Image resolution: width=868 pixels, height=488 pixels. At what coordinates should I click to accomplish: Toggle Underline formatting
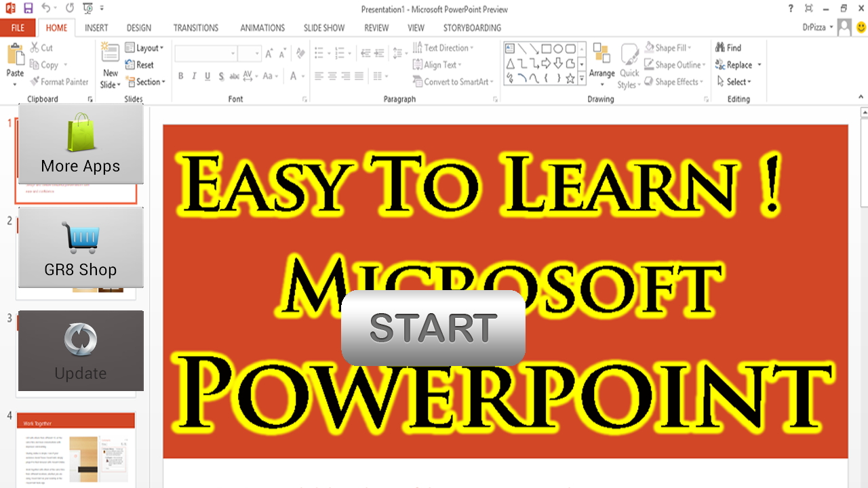click(208, 76)
